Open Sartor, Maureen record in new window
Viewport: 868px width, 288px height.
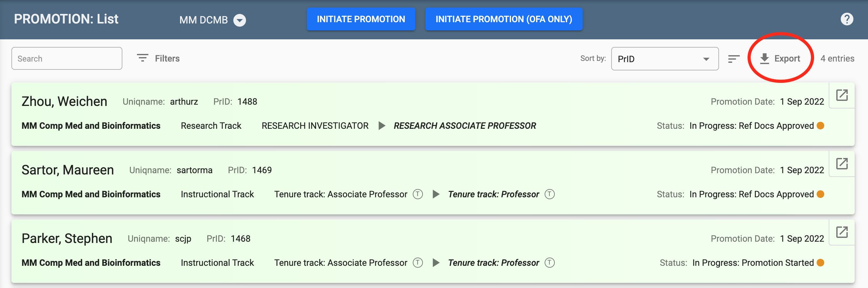842,164
